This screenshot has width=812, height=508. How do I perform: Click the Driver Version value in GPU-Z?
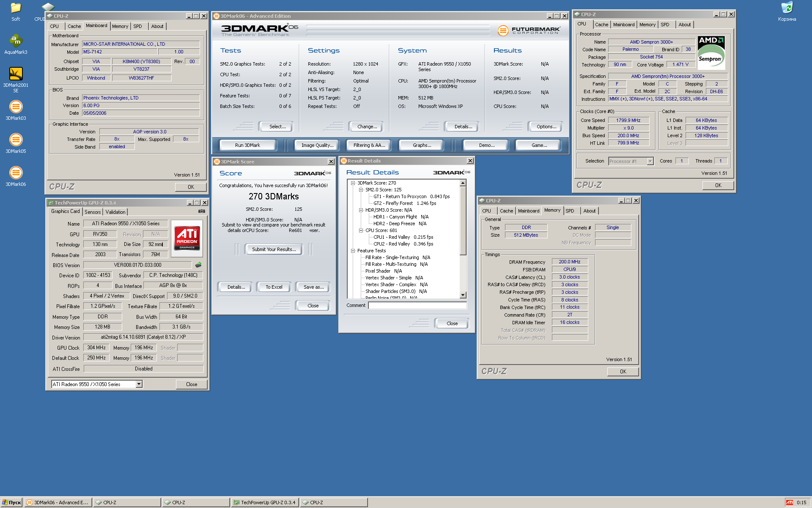point(143,337)
